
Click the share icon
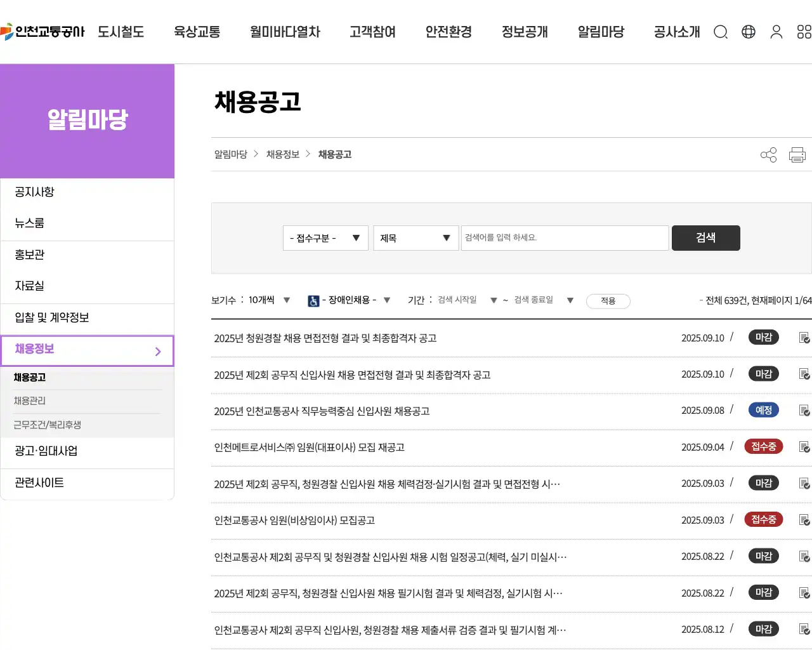(768, 155)
